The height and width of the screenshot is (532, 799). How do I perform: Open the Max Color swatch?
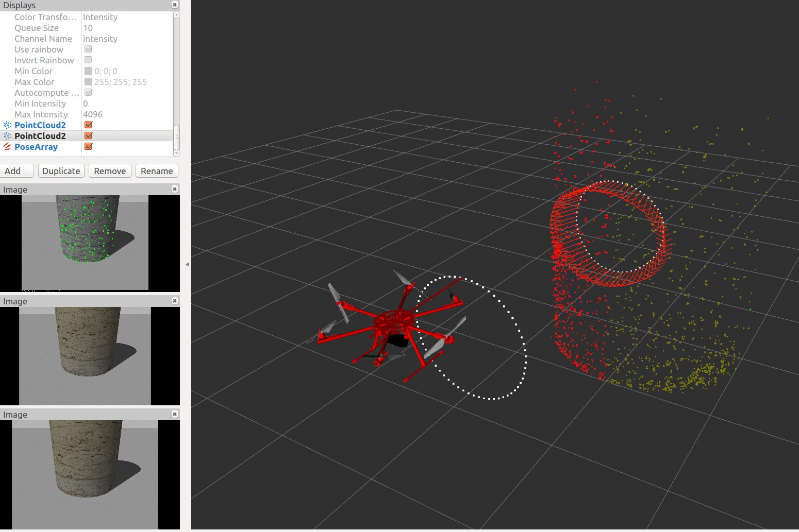(88, 81)
